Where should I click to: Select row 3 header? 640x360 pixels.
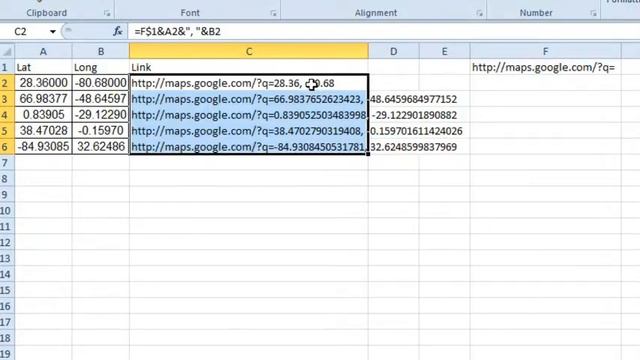[x=7, y=99]
